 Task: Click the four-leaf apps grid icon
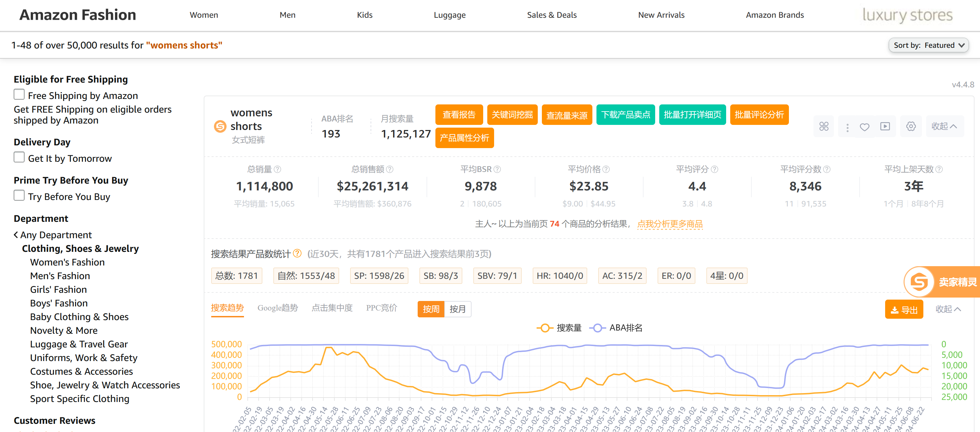click(824, 126)
